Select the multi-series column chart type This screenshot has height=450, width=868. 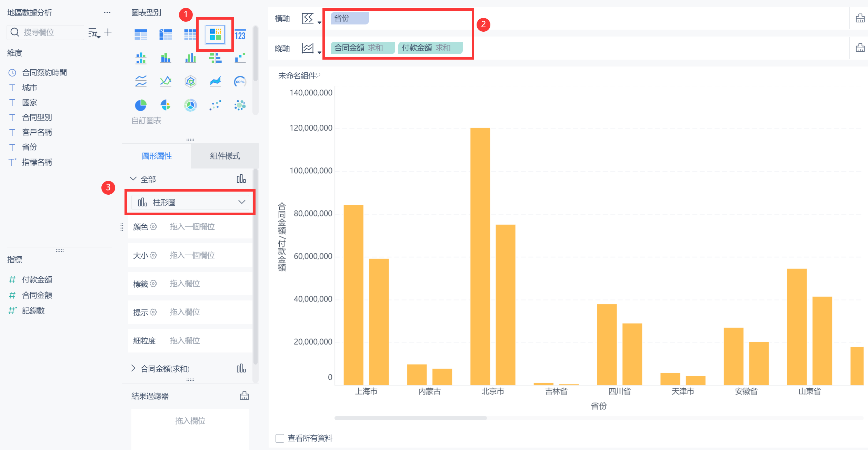click(190, 58)
